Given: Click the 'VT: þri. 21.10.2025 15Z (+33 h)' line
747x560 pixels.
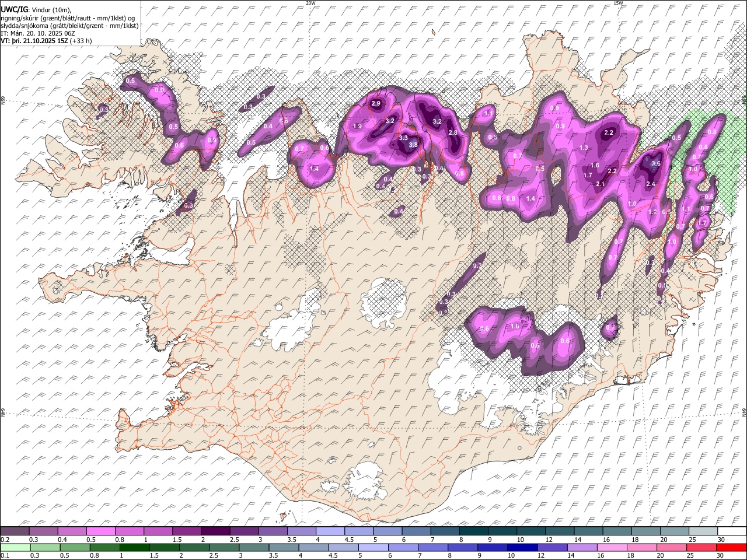Looking at the screenshot, I should [46, 41].
